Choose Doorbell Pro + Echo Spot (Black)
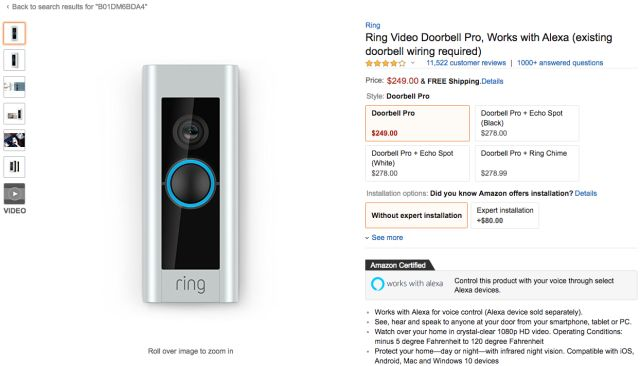 point(527,123)
